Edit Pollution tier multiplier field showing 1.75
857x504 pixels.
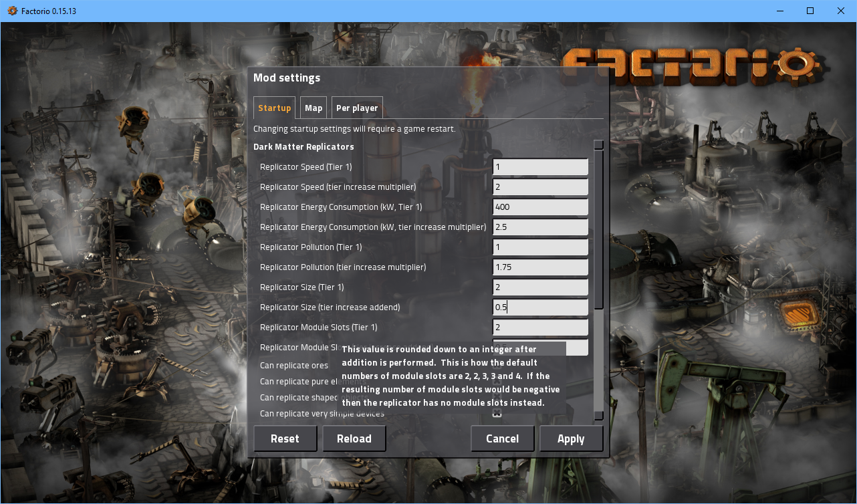click(540, 267)
